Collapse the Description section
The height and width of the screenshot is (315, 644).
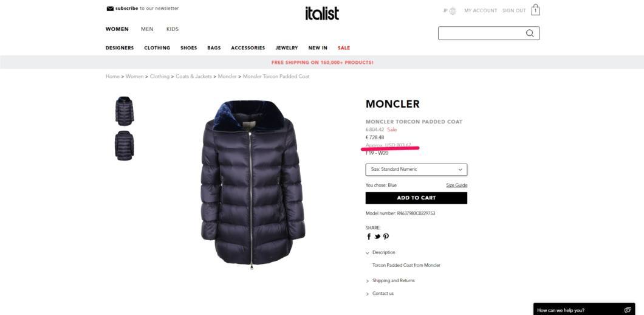(380, 252)
